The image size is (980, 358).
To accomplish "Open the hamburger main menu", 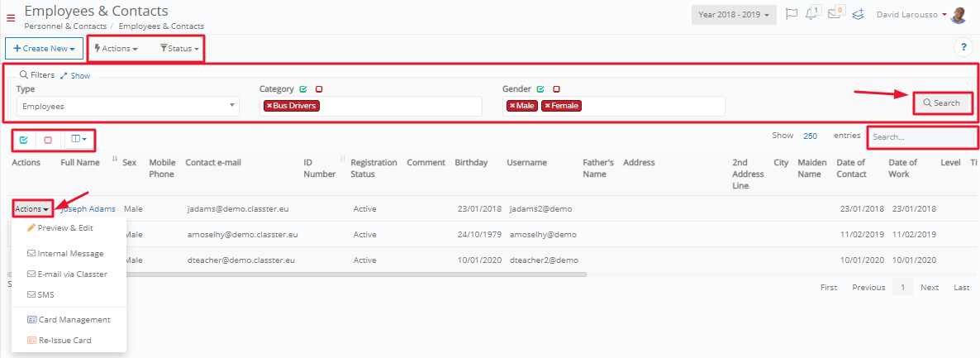I will click(x=10, y=17).
